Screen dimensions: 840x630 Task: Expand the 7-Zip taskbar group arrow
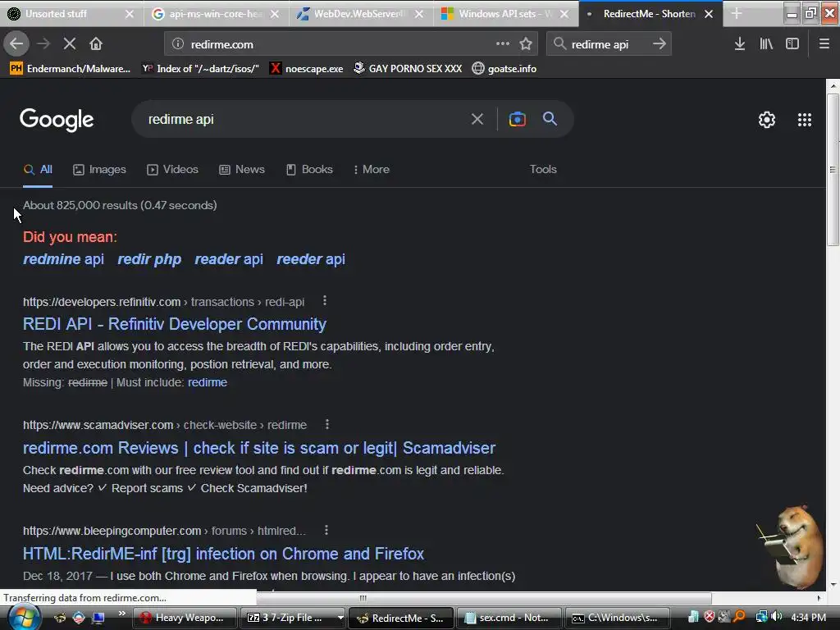click(x=340, y=618)
